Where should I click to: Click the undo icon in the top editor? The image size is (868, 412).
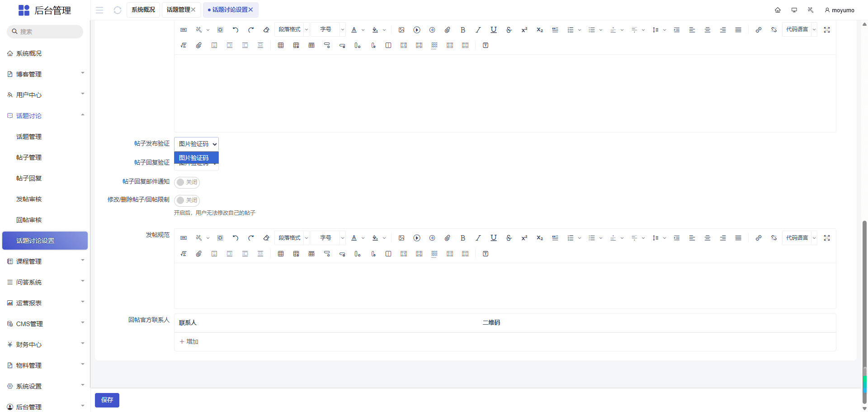(x=236, y=30)
